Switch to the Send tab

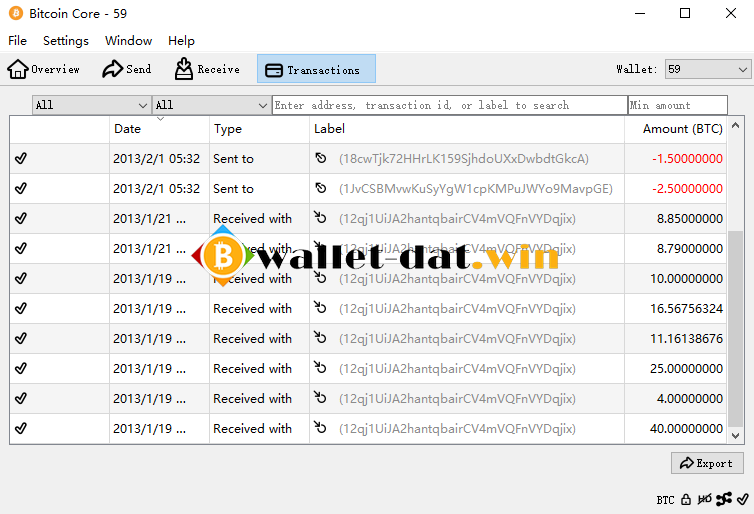[126, 69]
